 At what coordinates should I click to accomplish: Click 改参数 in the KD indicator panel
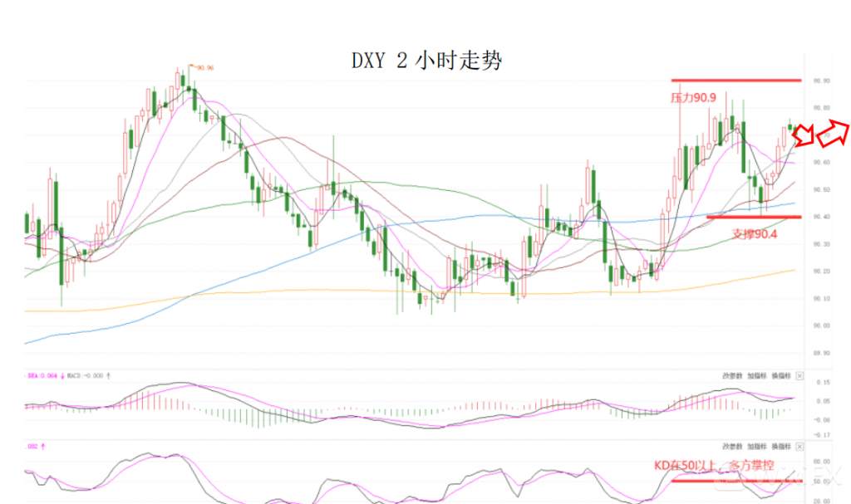tap(731, 447)
